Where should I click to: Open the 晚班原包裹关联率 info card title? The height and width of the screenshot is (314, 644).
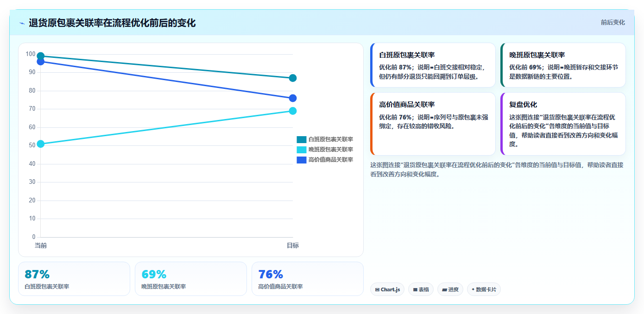pyautogui.click(x=537, y=55)
